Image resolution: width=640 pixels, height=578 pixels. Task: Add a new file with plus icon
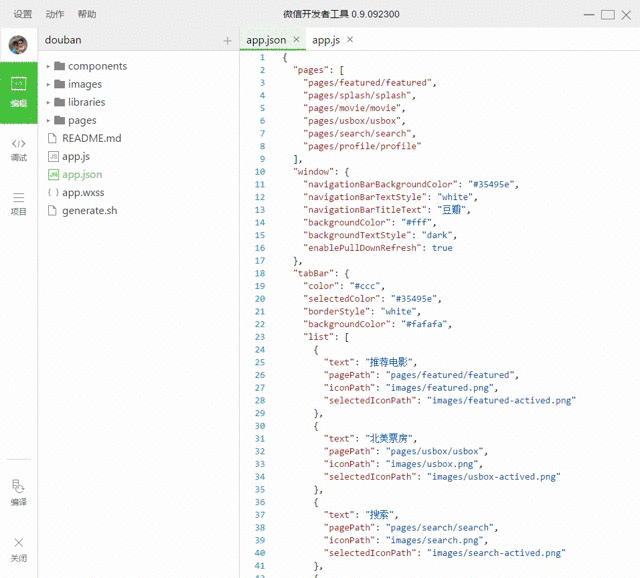pos(227,40)
